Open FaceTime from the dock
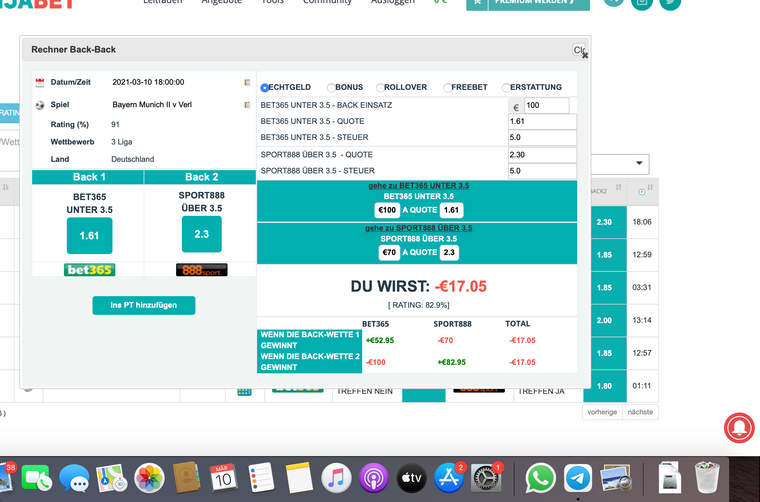The height and width of the screenshot is (502, 760). [37, 479]
